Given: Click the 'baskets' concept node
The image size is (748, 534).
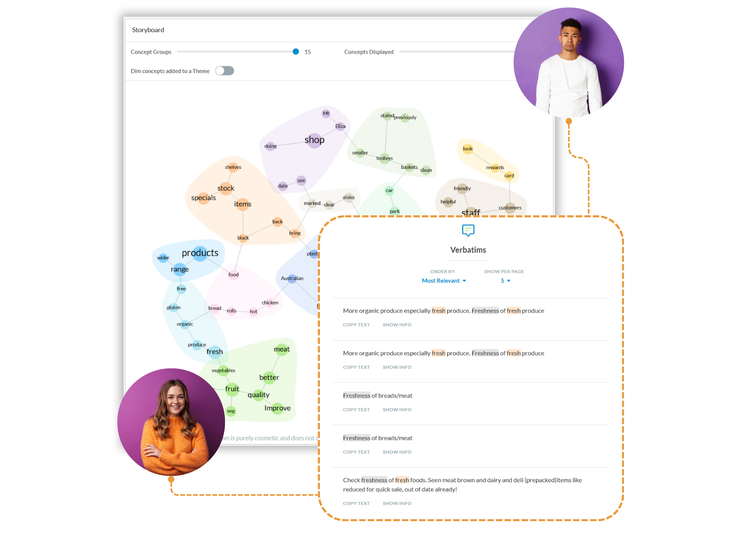Looking at the screenshot, I should [409, 167].
